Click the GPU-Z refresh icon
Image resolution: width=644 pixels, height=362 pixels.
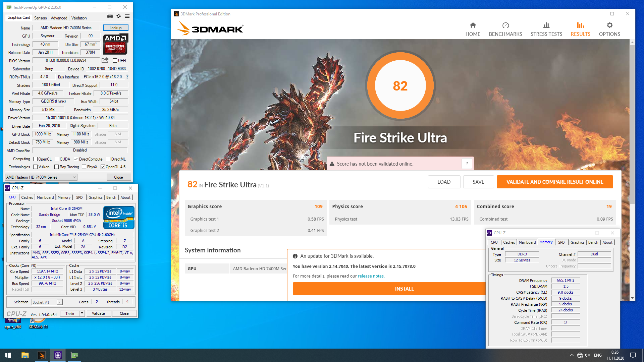pos(118,16)
